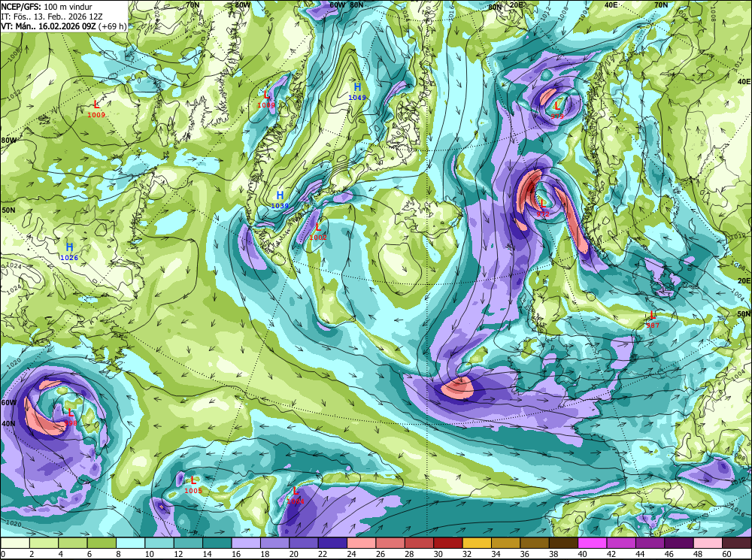Image resolution: width=752 pixels, height=560 pixels.
Task: Select the 2–4 light green legend swatch
Action: point(44,543)
